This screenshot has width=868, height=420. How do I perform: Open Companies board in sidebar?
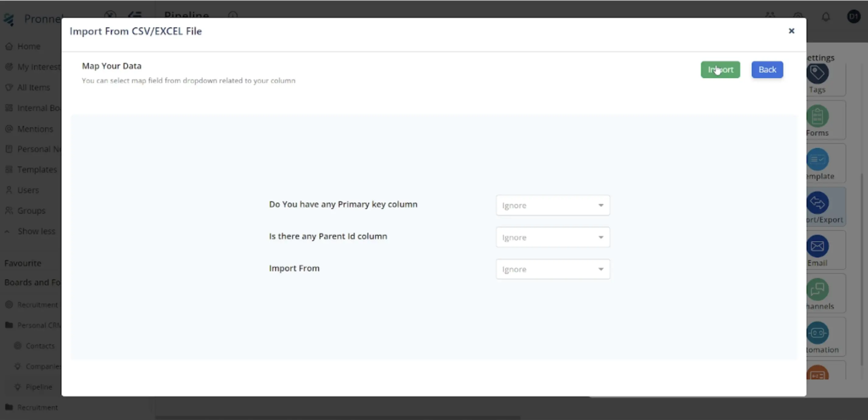(43, 366)
